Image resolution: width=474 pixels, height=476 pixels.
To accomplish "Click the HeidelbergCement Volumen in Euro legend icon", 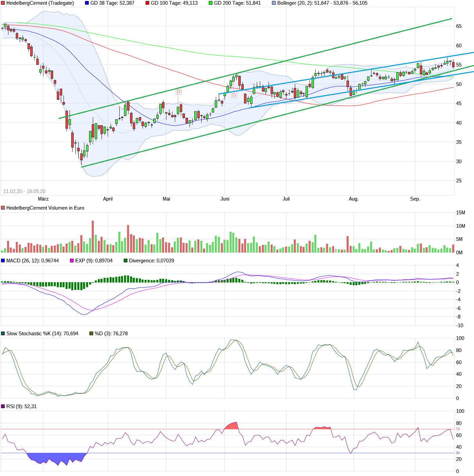I will tap(3, 208).
